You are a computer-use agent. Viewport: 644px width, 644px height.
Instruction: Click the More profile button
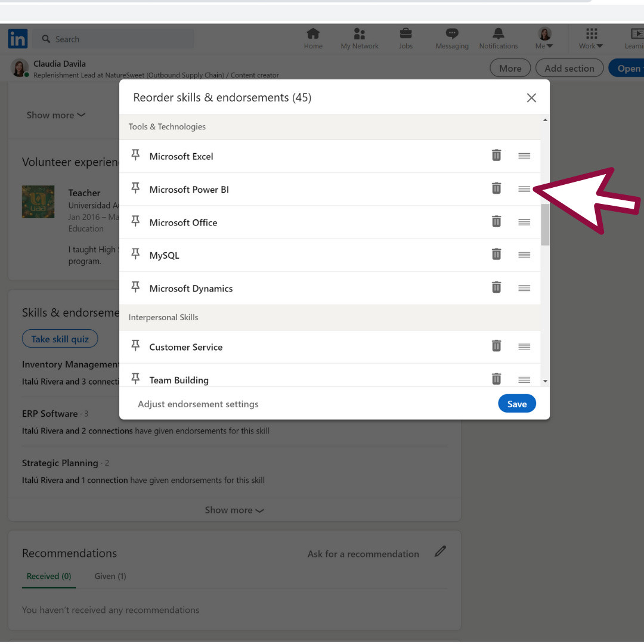510,68
